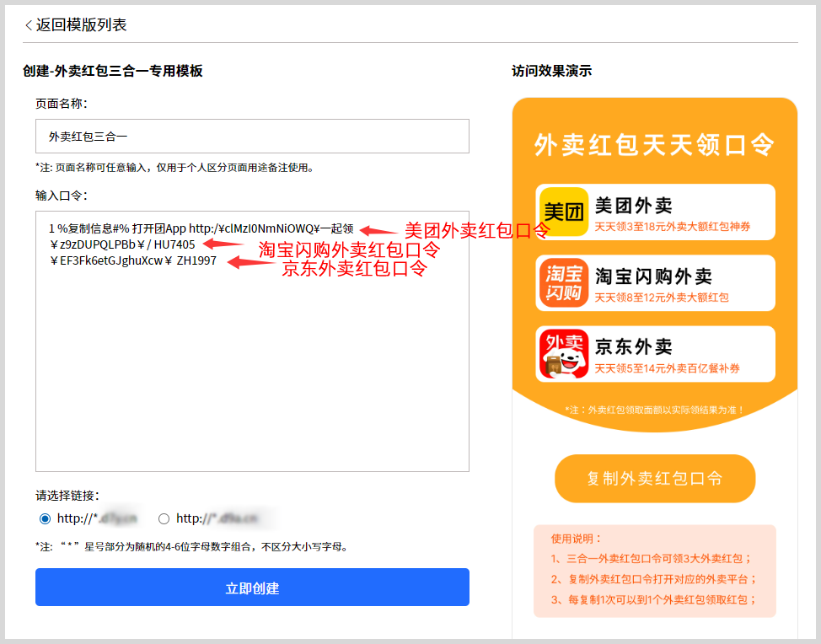Click the note about 页面名称可任意输入

(174, 168)
